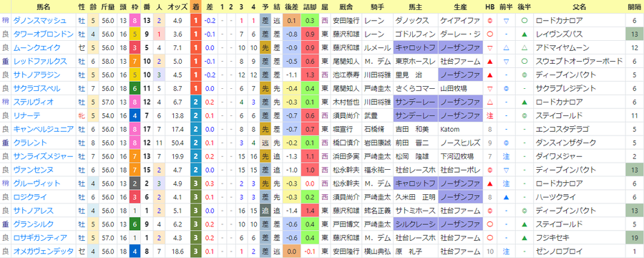
Task: Click the blue double-circle 前半 icon for サクラゴスペル
Action: [507, 88]
